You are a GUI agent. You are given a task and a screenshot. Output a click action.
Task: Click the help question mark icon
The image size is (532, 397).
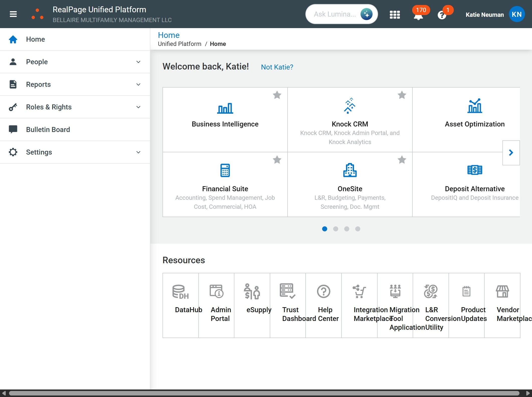442,15
